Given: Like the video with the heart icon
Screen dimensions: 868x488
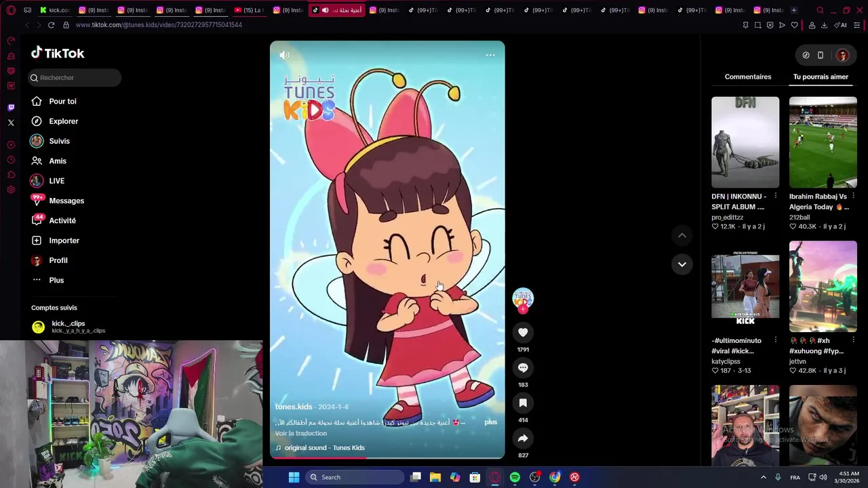Looking at the screenshot, I should pos(523,332).
